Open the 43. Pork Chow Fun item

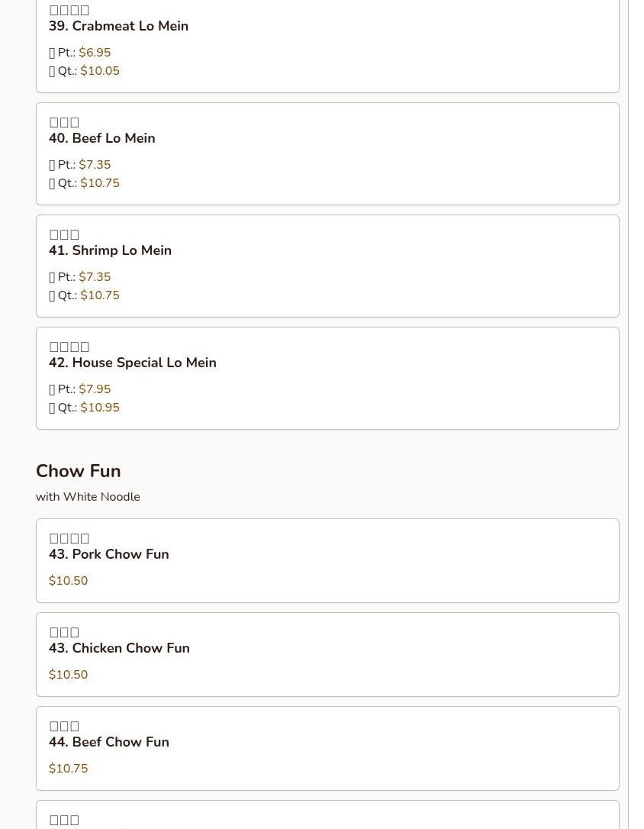108,554
